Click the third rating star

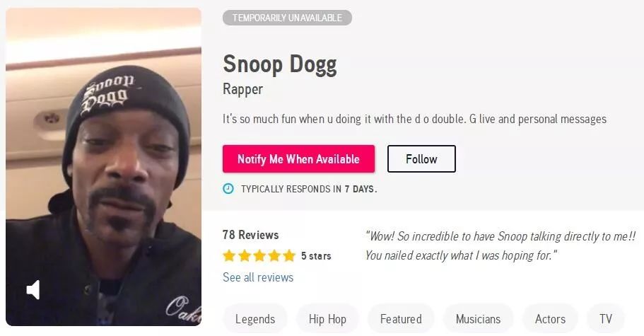(x=259, y=255)
